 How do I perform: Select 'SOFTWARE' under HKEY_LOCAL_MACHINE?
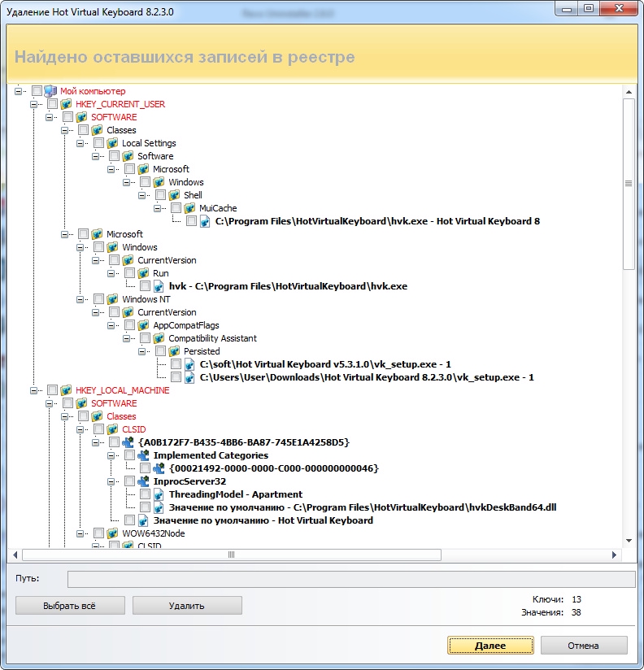pos(114,403)
